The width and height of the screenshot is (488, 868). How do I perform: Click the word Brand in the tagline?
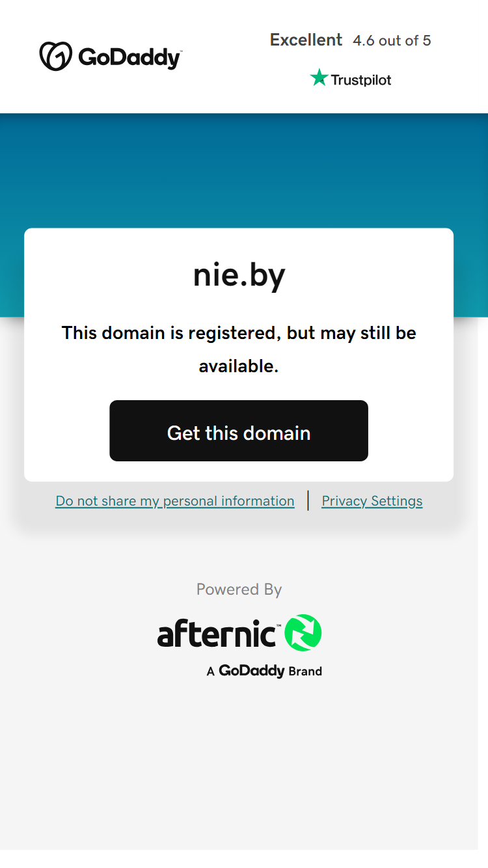(x=305, y=671)
